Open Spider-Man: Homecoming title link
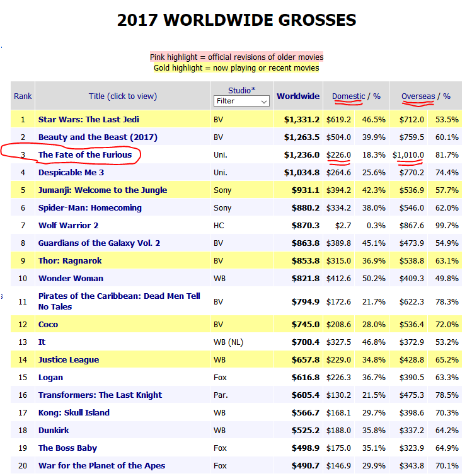 (90, 207)
